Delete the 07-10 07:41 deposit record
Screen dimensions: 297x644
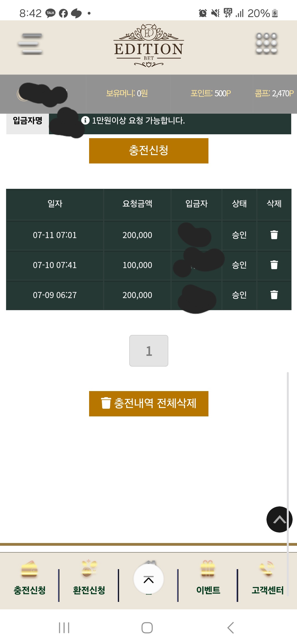[x=274, y=265]
